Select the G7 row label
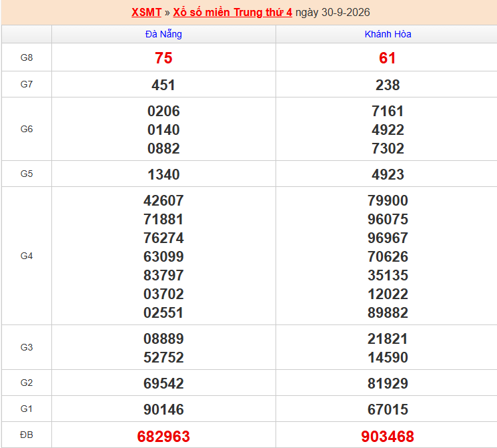 27,84
